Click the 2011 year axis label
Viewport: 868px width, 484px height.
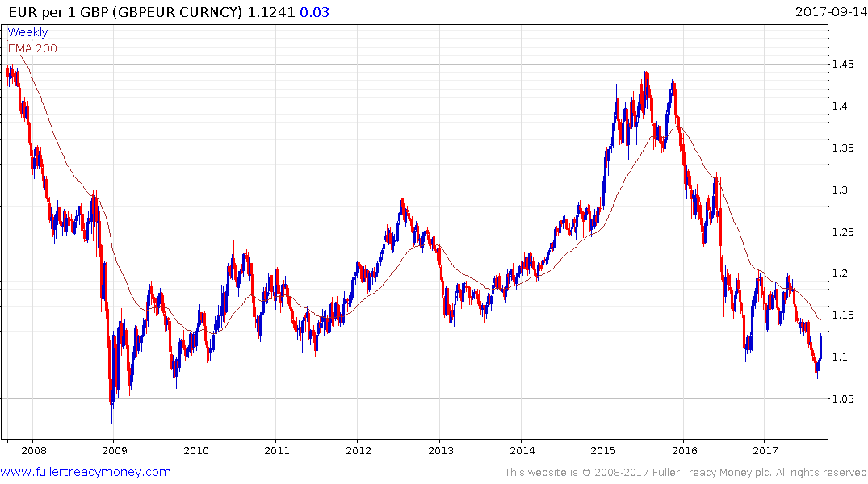click(x=277, y=450)
